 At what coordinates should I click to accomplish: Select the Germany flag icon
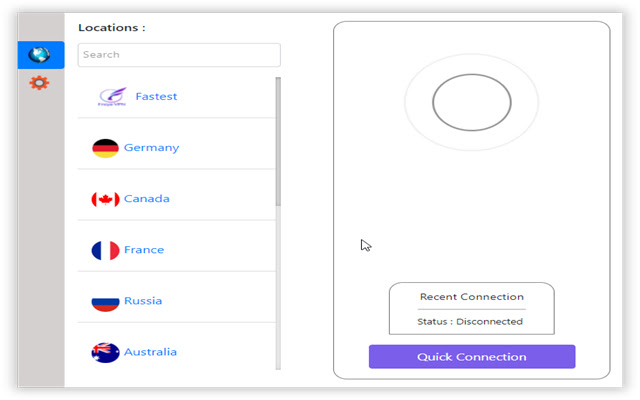tap(105, 148)
